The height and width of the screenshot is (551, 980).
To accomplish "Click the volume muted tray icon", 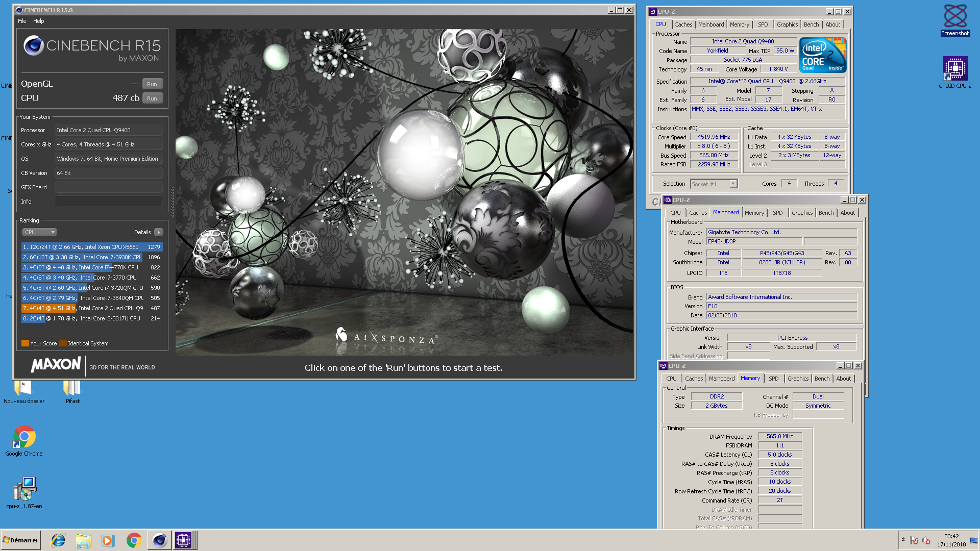I will (x=926, y=540).
